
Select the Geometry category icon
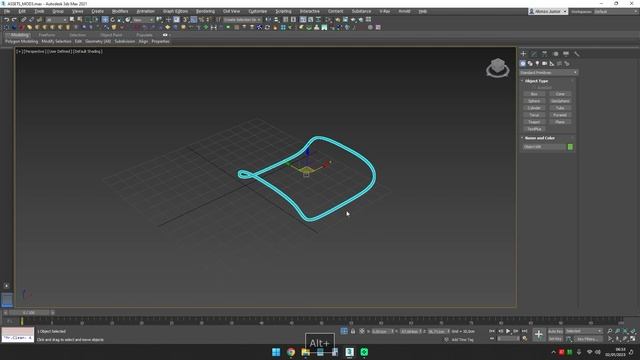click(x=523, y=64)
